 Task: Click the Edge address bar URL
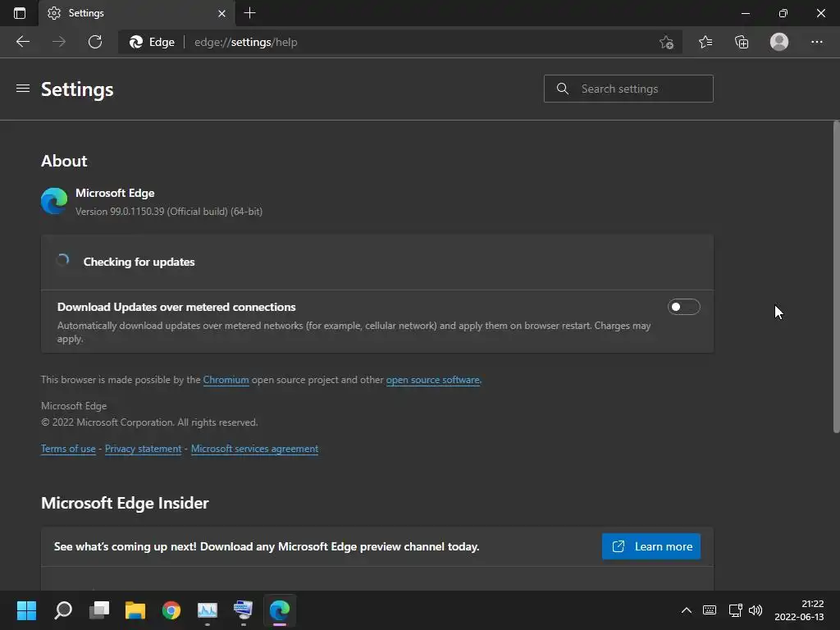(245, 42)
